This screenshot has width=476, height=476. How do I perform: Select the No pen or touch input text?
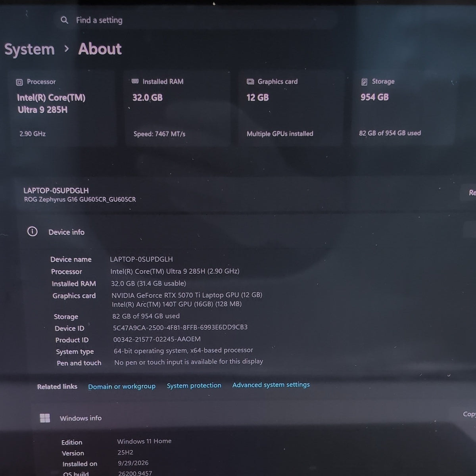pos(189,362)
